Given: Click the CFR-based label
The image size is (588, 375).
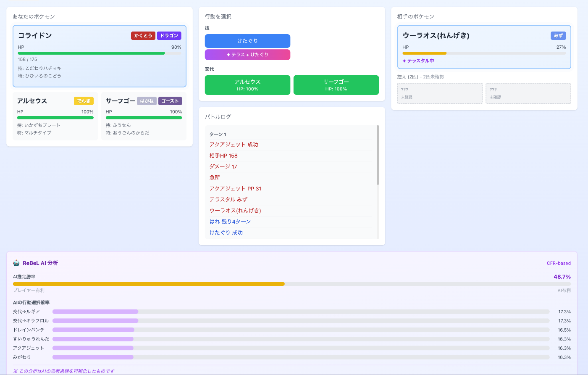Looking at the screenshot, I should [x=559, y=263].
